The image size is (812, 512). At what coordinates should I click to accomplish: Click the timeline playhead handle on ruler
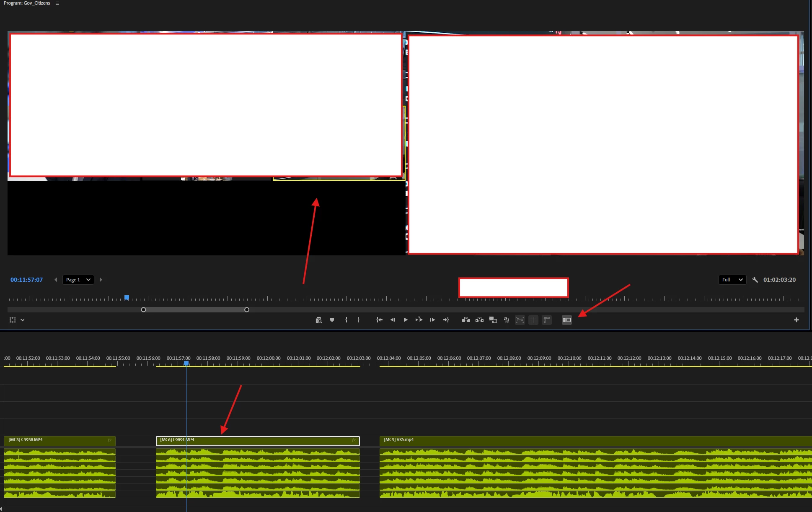tap(186, 363)
